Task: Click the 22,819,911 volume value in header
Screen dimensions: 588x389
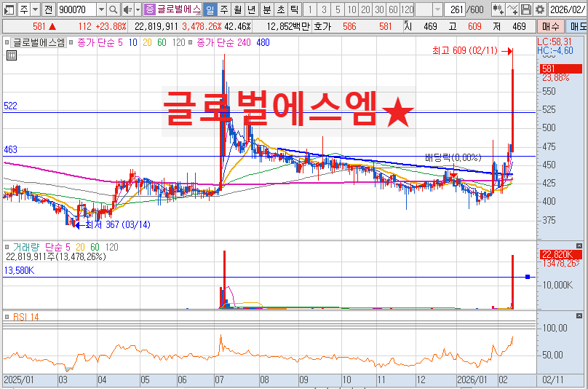Action: click(x=156, y=27)
